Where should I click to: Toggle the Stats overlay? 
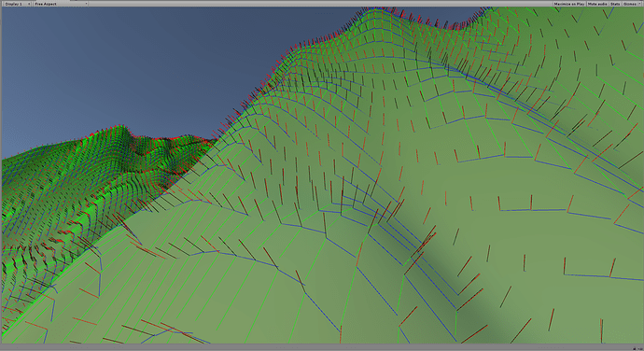click(x=615, y=4)
